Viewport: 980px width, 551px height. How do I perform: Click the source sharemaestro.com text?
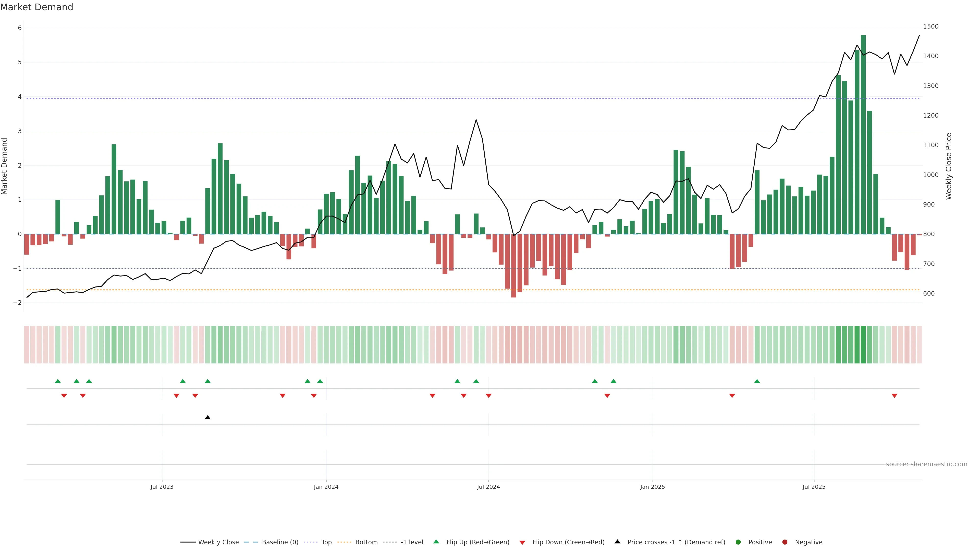[926, 464]
